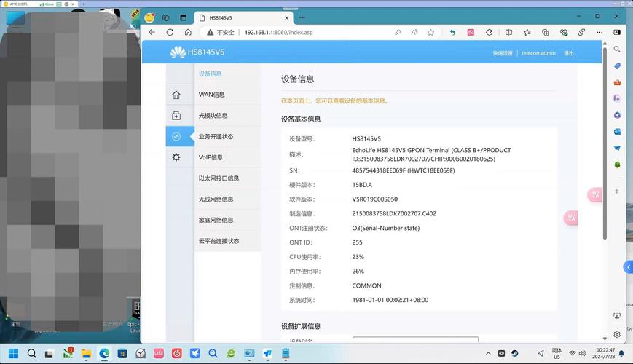This screenshot has height=364, width=633.
Task: Show hidden system tray icons chevron
Action: pos(488,354)
